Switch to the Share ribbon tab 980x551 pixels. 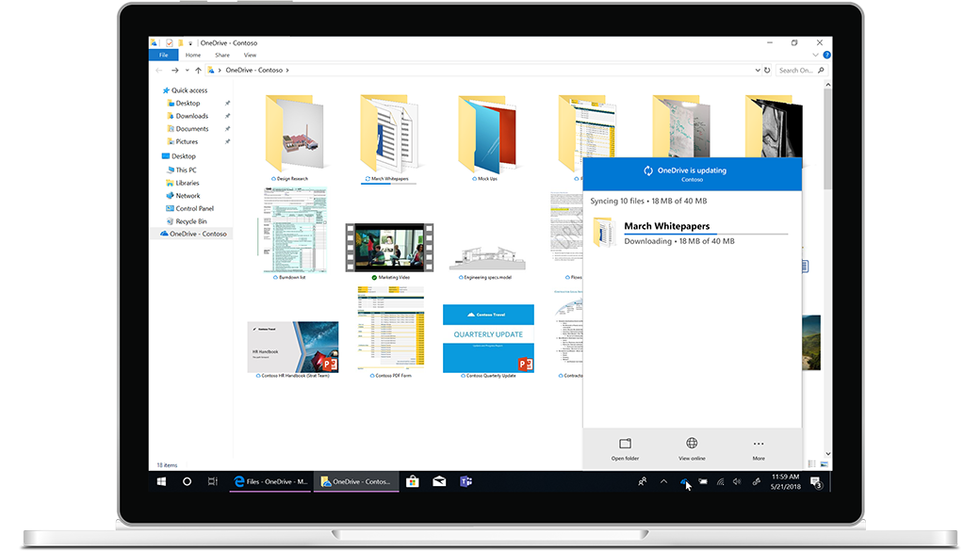point(221,56)
